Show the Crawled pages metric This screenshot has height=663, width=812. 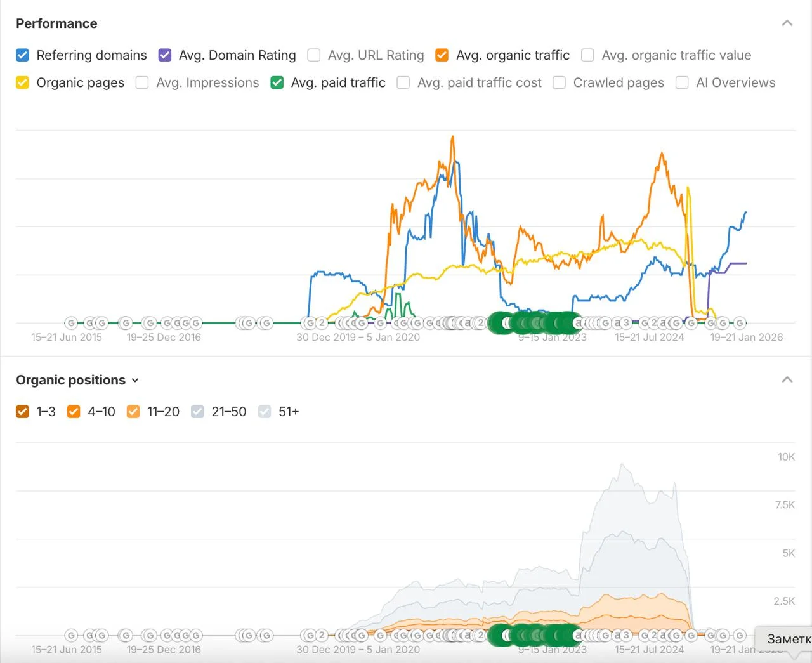559,82
